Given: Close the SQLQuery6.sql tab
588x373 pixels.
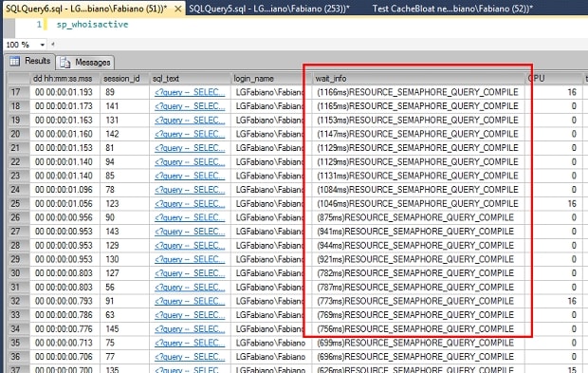Looking at the screenshot, I should pos(178,9).
